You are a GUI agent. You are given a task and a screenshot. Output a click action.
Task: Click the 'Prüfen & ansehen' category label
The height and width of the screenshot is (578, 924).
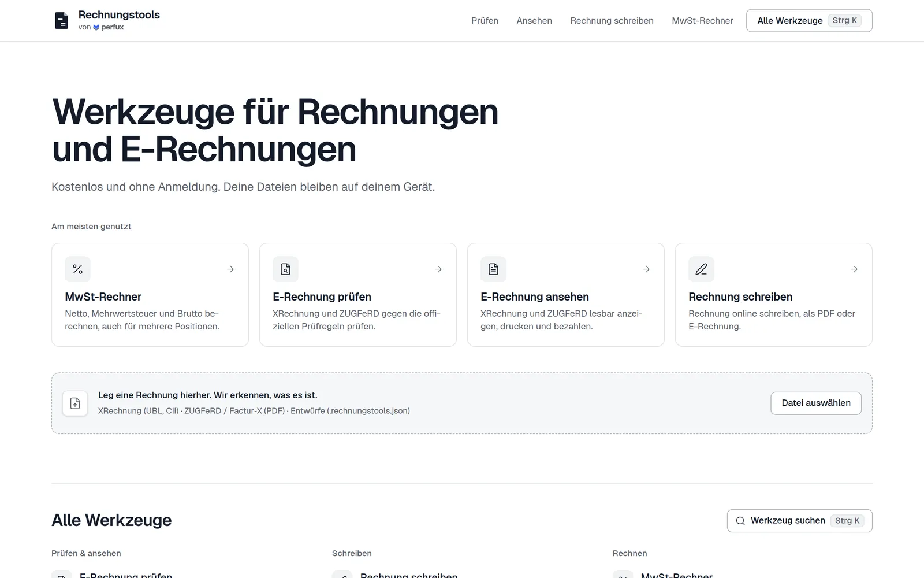click(86, 553)
